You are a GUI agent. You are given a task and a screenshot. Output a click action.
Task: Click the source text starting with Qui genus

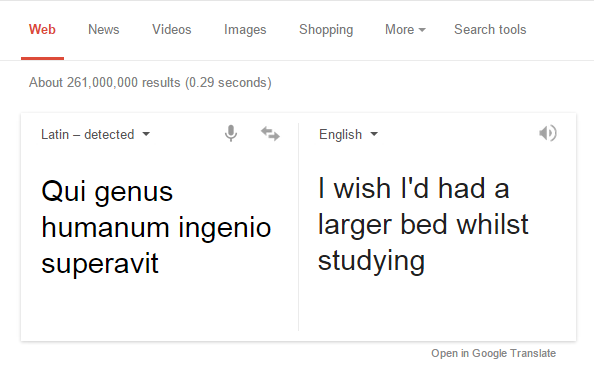(156, 227)
